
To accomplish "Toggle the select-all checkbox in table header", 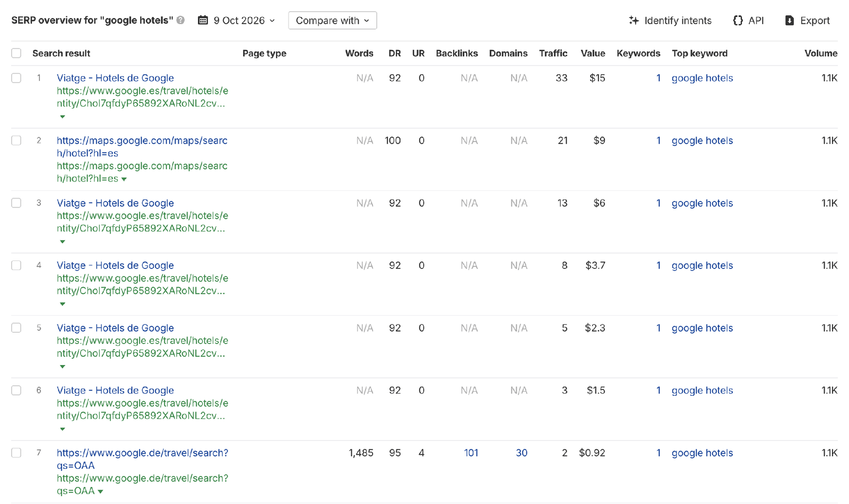I will 16,53.
